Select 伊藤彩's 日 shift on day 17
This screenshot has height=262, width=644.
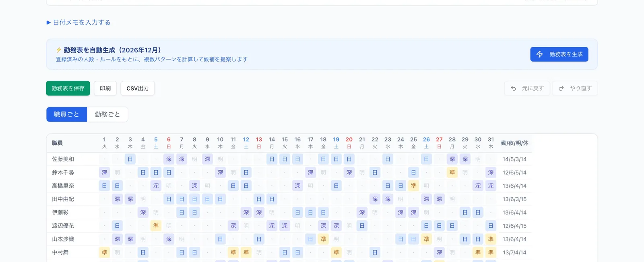tap(310, 212)
